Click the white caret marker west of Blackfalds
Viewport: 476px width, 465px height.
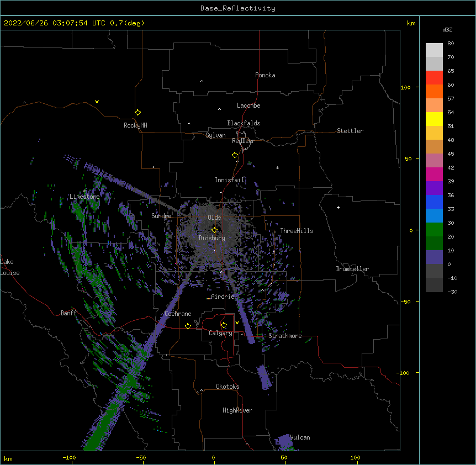point(189,124)
